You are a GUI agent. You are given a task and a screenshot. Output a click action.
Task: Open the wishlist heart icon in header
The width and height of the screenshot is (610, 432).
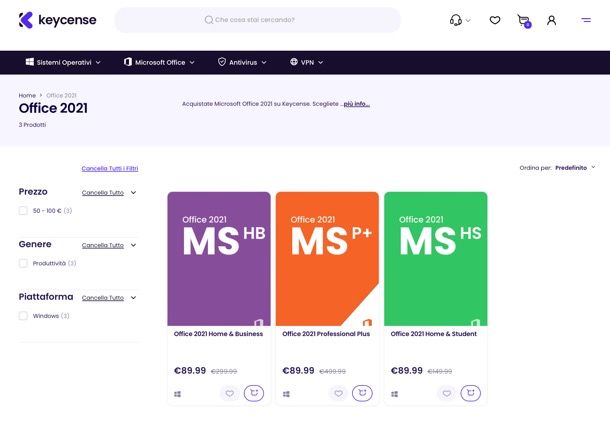(x=495, y=20)
